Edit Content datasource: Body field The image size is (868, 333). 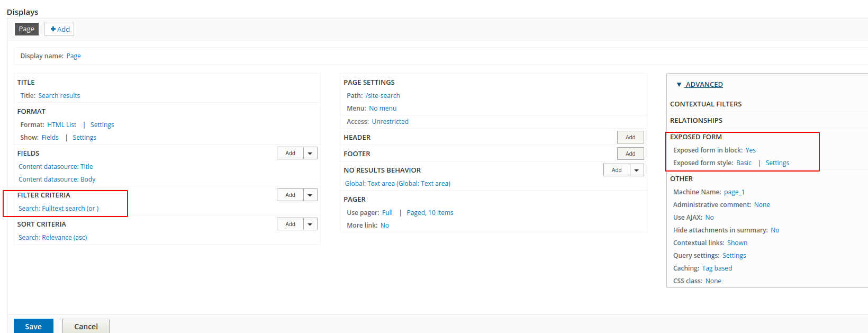click(x=57, y=179)
